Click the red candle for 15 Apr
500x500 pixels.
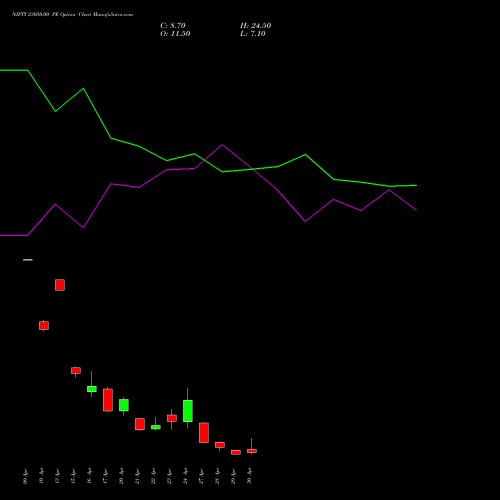(x=76, y=370)
